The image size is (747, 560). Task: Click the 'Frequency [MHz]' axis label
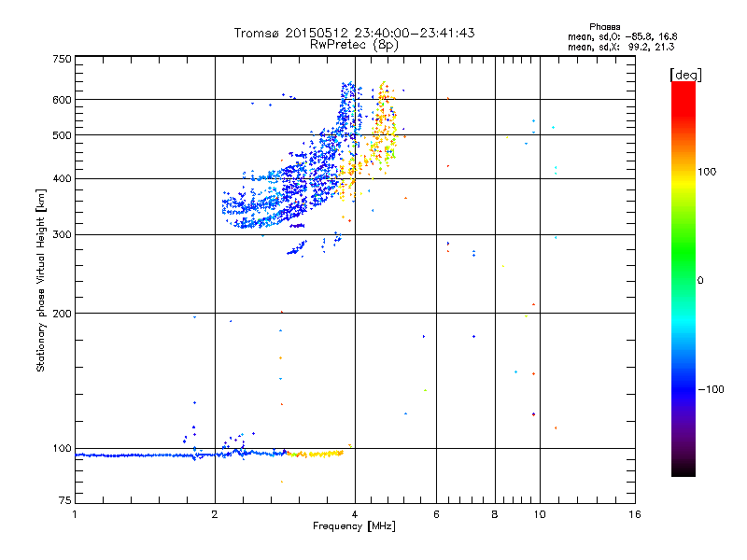(354, 526)
